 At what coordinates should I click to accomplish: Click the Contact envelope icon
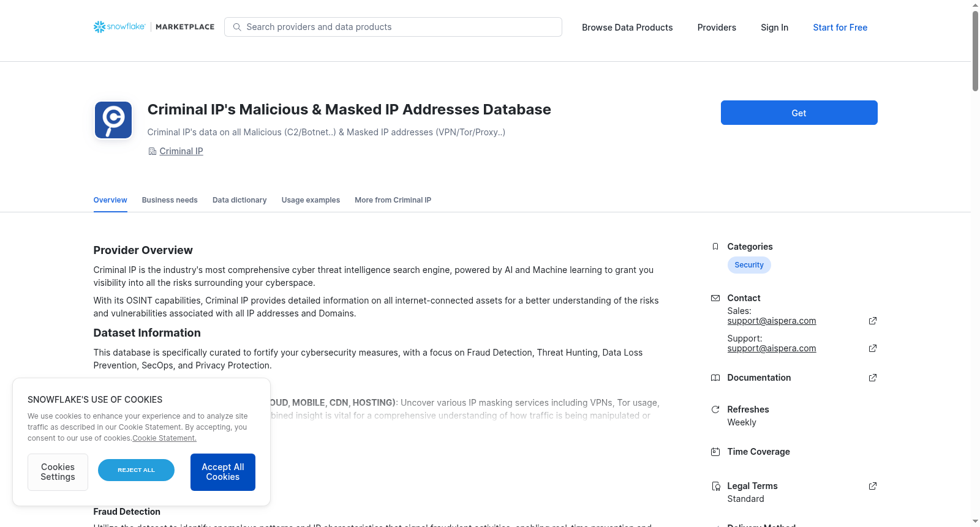715,298
